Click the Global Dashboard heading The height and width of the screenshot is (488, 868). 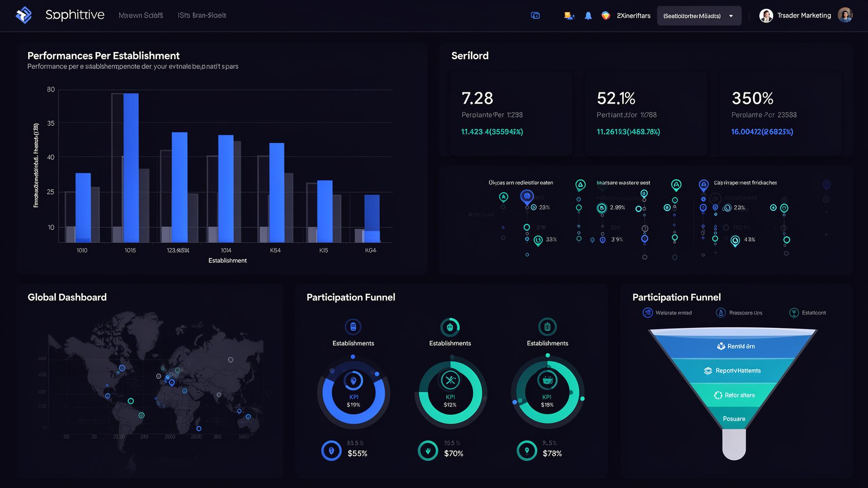coord(67,297)
